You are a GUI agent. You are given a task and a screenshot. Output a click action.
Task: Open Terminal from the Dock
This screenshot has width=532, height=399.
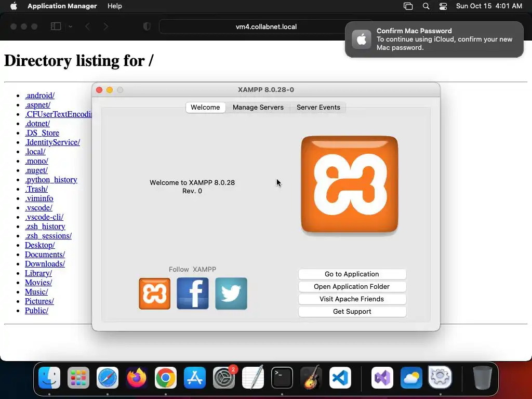pos(282,378)
